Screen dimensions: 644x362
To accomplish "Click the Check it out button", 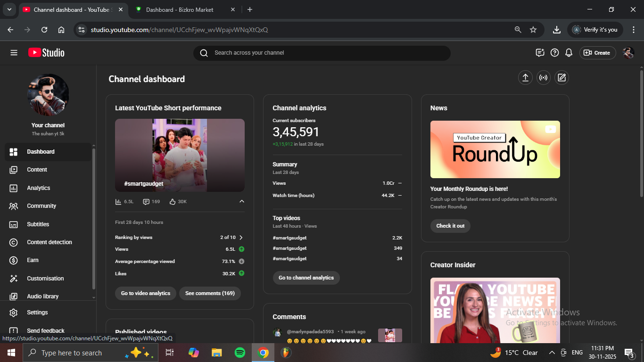I will (450, 226).
